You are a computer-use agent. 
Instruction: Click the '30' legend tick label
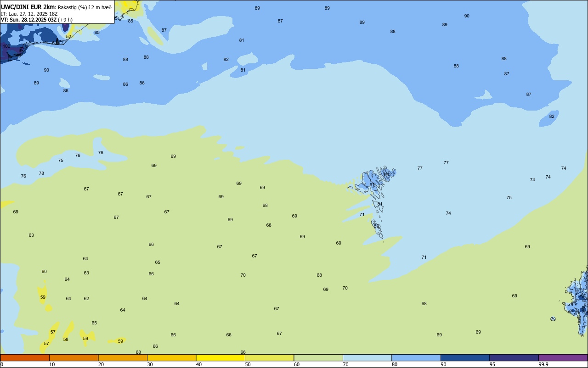(x=150, y=364)
